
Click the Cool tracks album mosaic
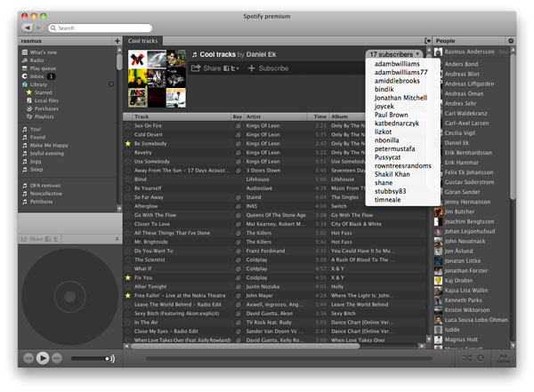pos(157,78)
